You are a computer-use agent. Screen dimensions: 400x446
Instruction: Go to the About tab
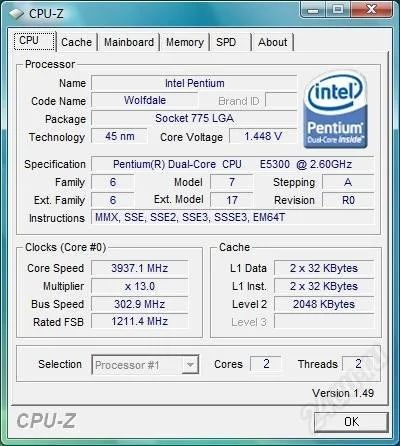click(272, 42)
